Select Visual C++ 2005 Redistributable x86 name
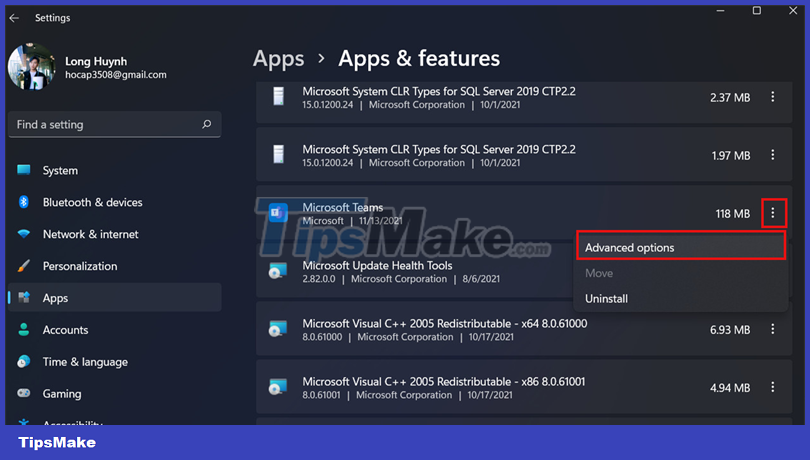This screenshot has height=460, width=810. (444, 381)
